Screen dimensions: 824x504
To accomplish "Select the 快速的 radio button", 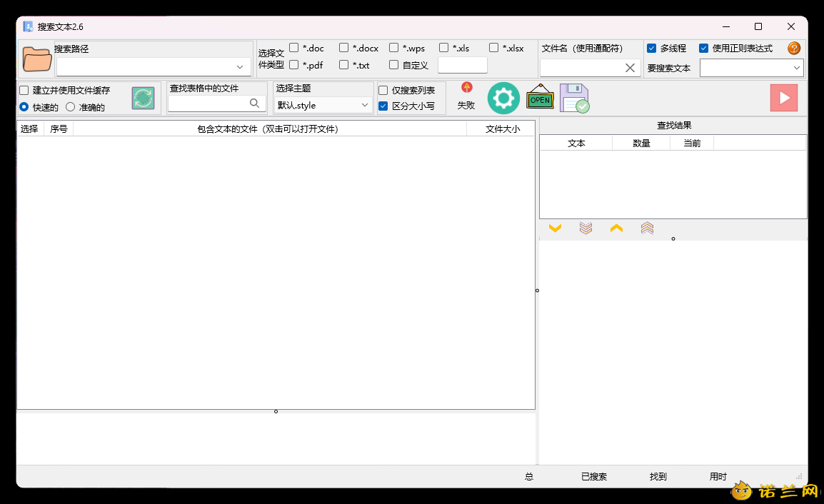I will coord(24,107).
